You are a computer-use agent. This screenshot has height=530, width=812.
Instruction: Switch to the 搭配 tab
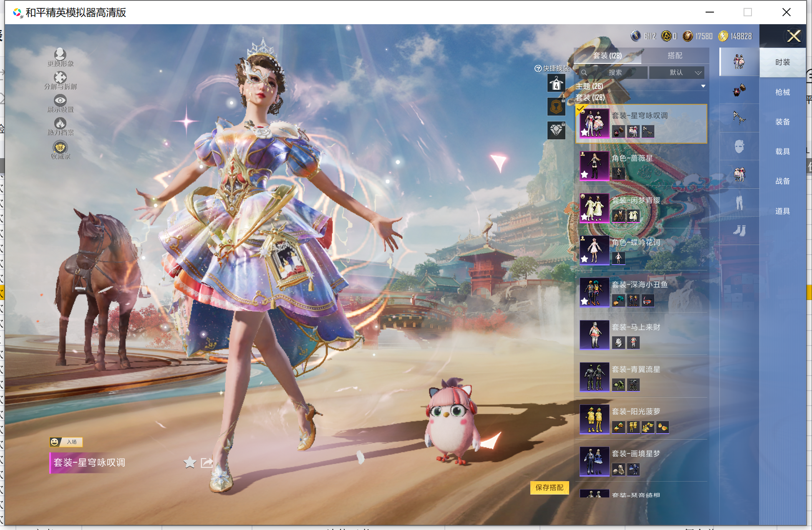click(x=675, y=56)
